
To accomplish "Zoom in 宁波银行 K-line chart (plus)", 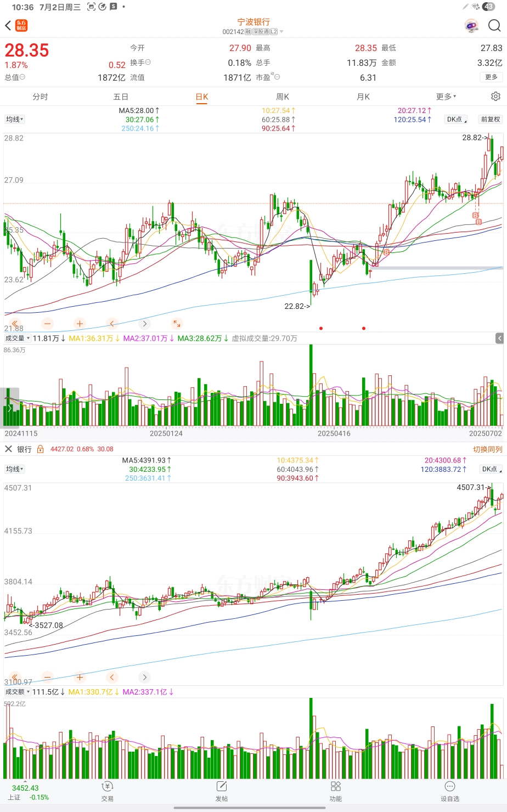I will click(x=80, y=323).
